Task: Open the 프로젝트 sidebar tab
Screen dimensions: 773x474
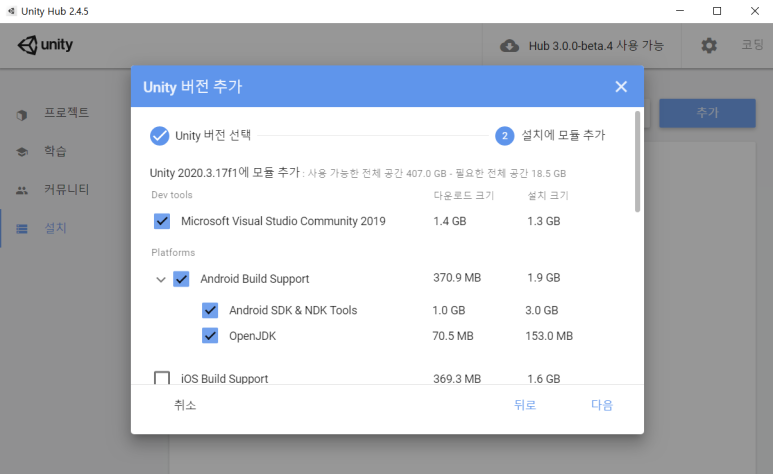Action: coord(66,113)
